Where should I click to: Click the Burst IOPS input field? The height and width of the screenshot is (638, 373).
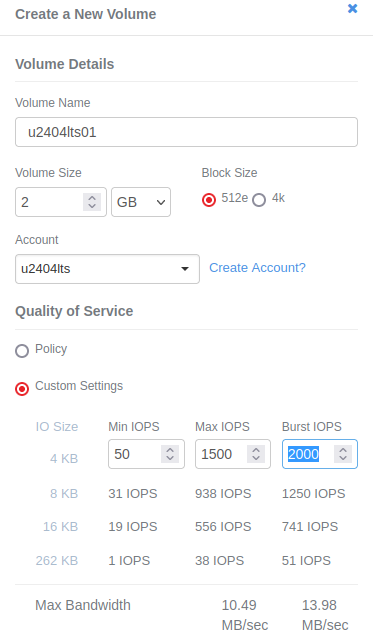(x=320, y=454)
